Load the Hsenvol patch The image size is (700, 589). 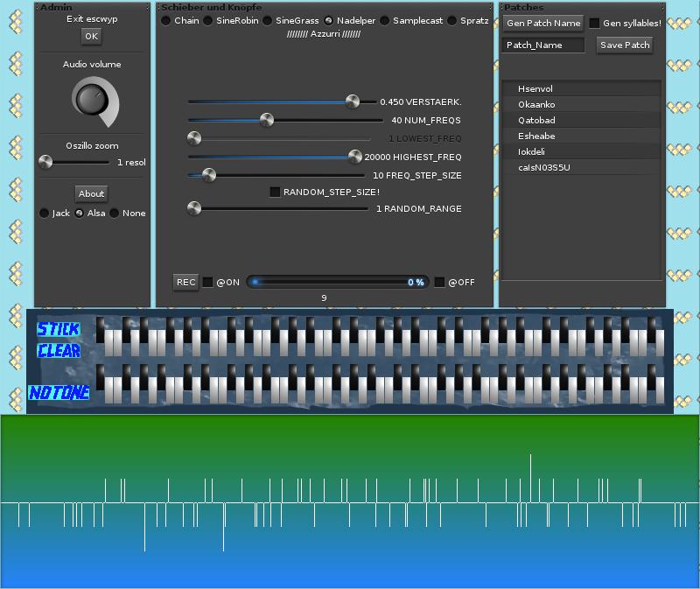(535, 88)
